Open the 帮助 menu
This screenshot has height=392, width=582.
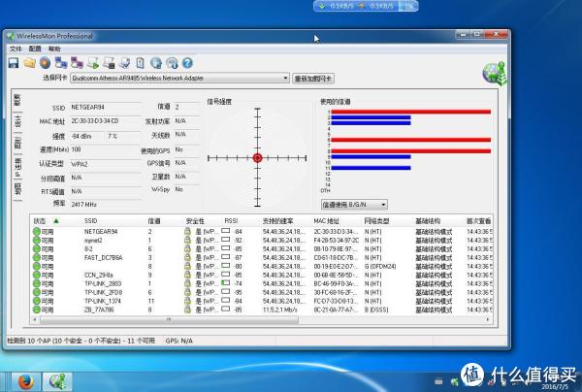(54, 49)
